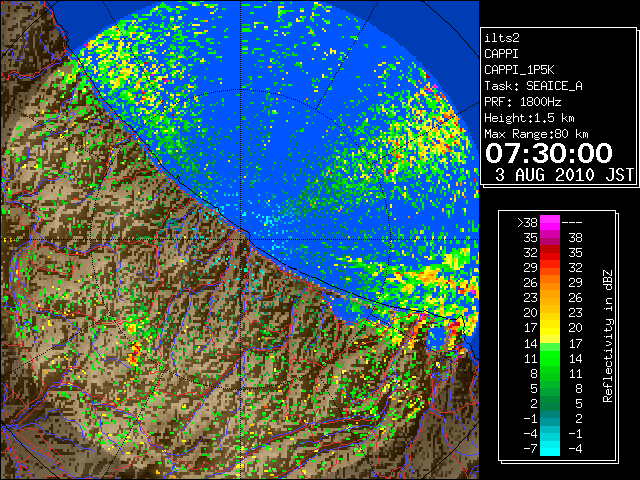Viewport: 640px width, 480px height.
Task: Pick the cyan -7 to -4 dBZ band
Action: tap(550, 448)
